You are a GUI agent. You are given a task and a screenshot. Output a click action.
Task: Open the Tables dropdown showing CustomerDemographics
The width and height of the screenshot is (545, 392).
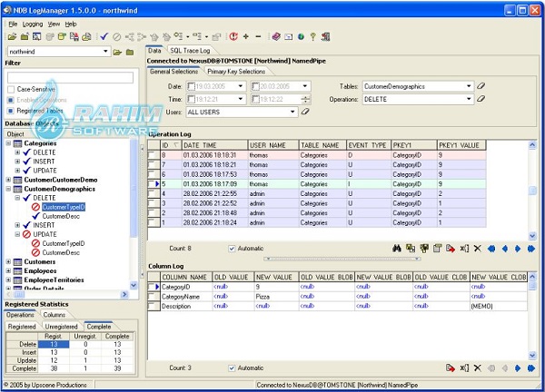(469, 86)
